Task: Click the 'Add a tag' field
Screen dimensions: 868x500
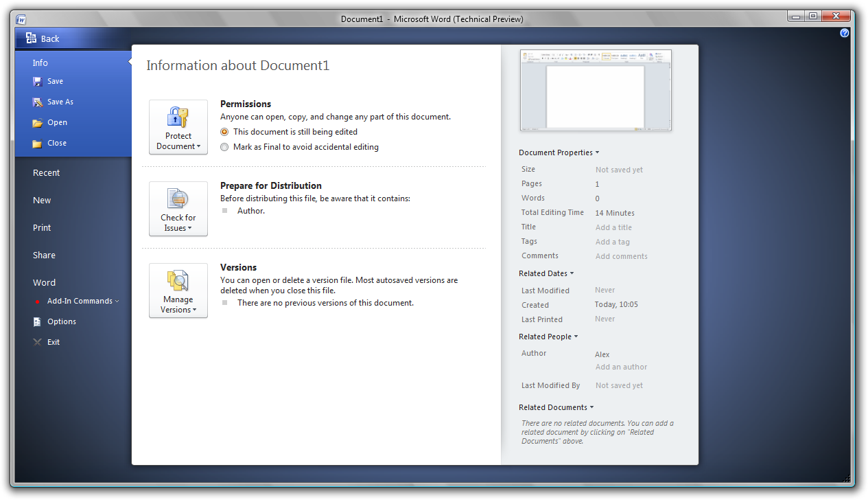Action: click(612, 242)
